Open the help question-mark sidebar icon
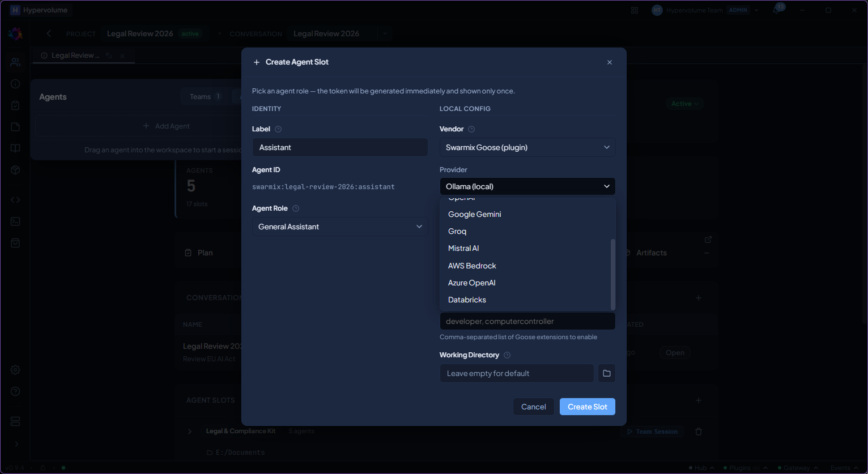The image size is (868, 474). [x=15, y=391]
